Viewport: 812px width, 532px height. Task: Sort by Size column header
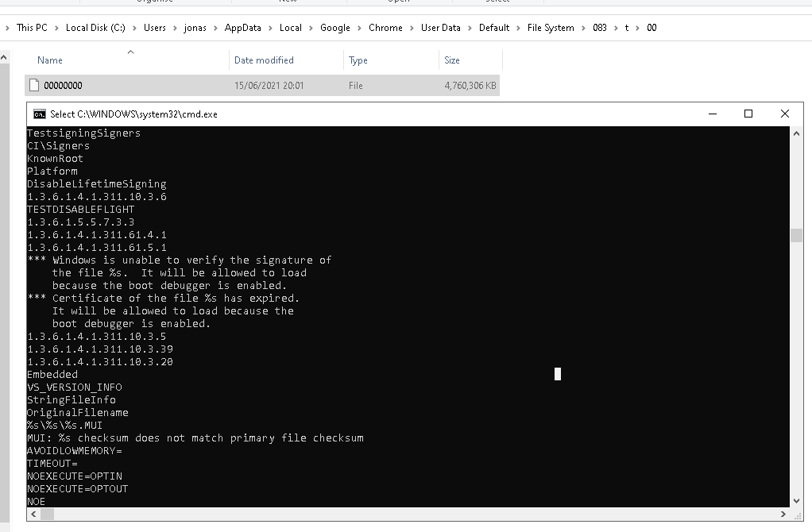[451, 60]
